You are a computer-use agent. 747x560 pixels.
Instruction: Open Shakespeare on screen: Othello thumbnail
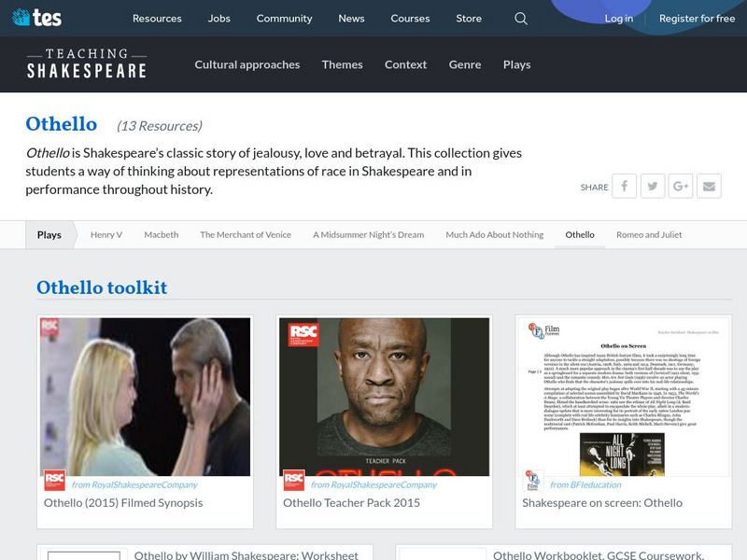[624, 397]
